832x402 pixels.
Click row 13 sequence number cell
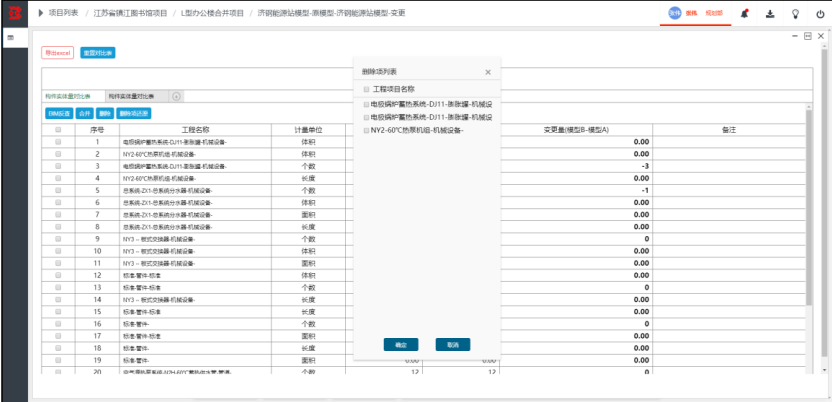tap(97, 287)
